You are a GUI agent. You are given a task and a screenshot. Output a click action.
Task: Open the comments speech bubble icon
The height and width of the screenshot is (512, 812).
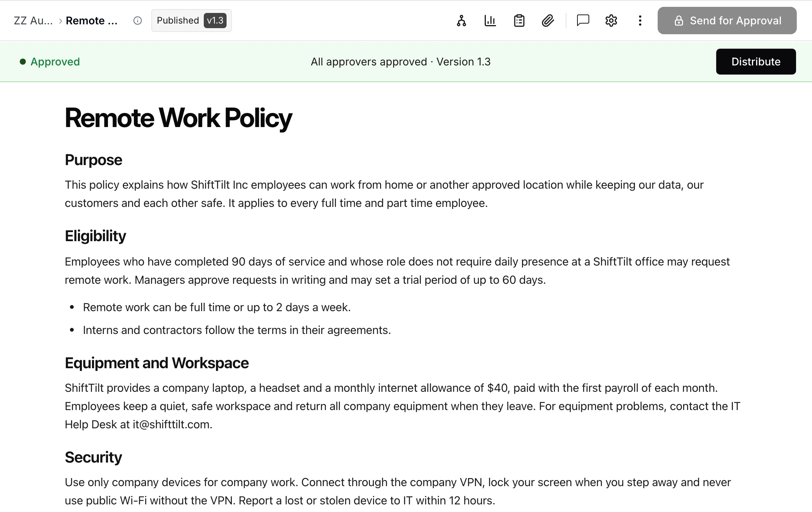click(583, 21)
